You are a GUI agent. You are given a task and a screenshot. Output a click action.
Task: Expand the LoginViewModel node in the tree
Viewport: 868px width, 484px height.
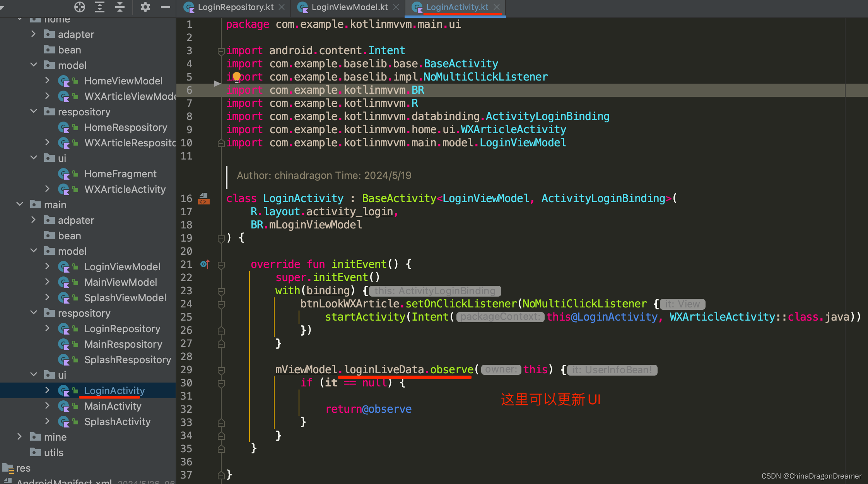pyautogui.click(x=47, y=266)
